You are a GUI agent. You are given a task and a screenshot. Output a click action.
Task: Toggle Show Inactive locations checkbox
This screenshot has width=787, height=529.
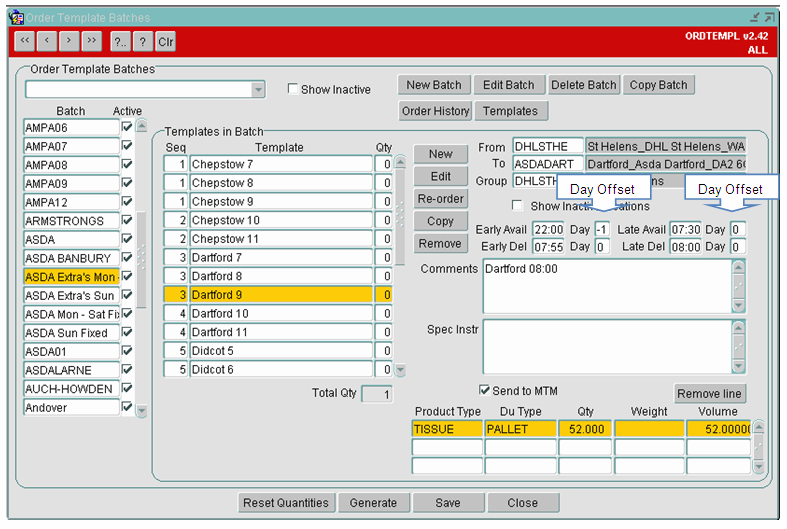517,205
